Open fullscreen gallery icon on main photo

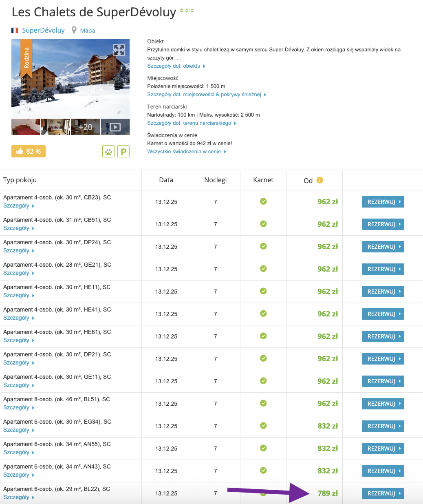click(x=119, y=50)
